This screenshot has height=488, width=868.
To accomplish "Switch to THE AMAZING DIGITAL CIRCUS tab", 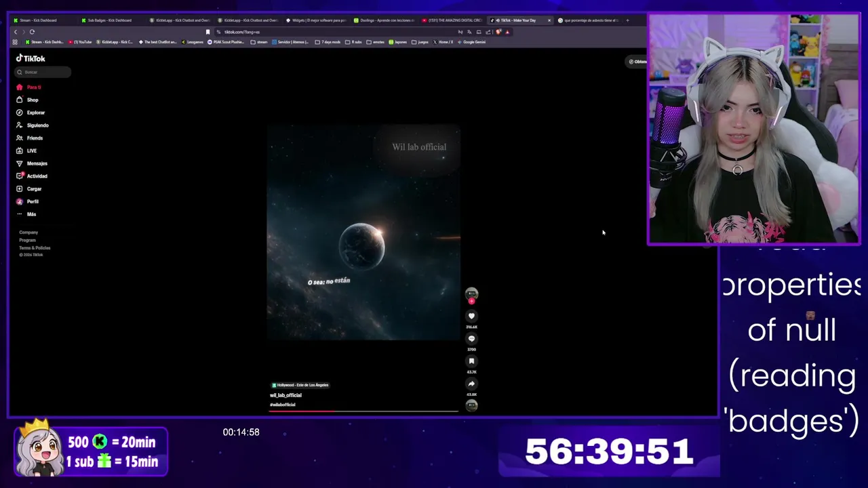I will [x=452, y=20].
